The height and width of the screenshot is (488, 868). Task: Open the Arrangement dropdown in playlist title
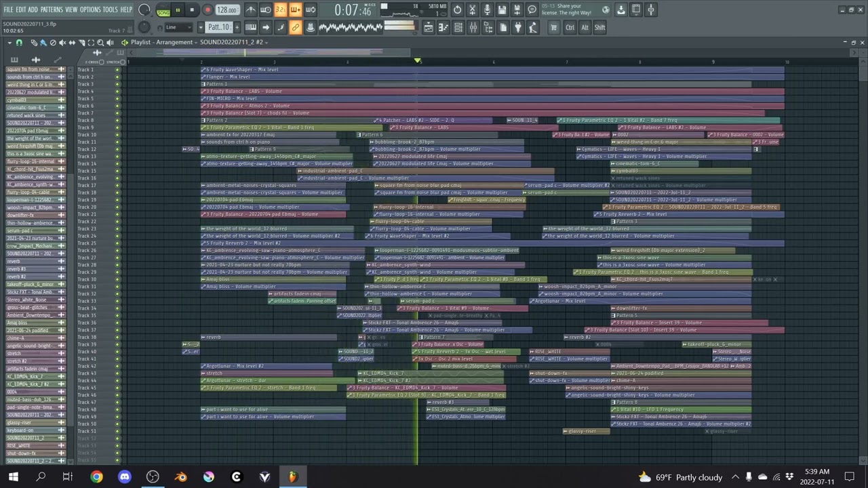[195, 43]
